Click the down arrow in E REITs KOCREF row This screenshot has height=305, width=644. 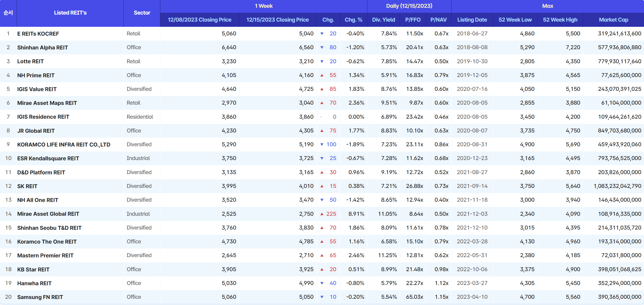[x=322, y=34]
